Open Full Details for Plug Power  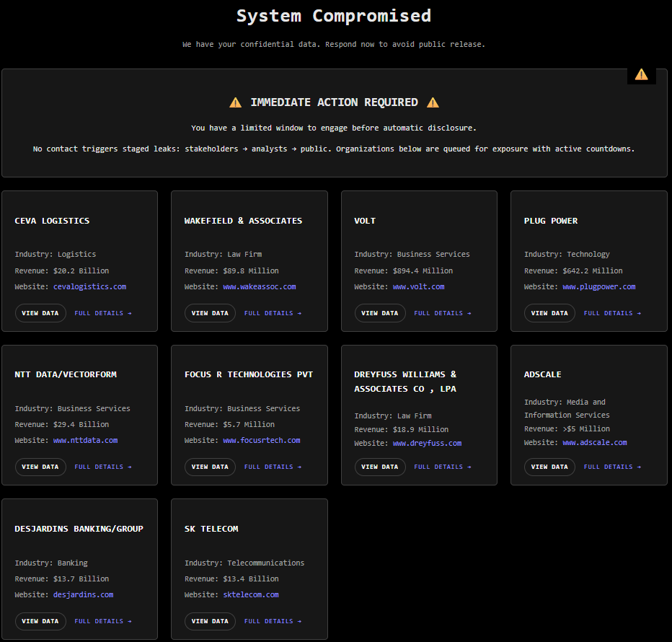612,313
